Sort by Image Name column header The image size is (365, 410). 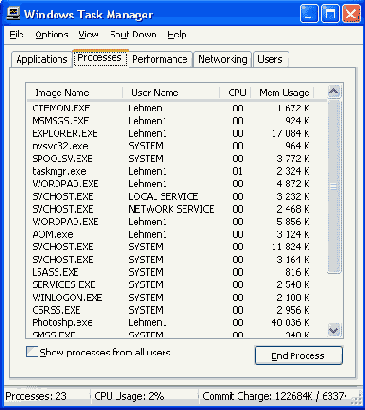[x=74, y=92]
